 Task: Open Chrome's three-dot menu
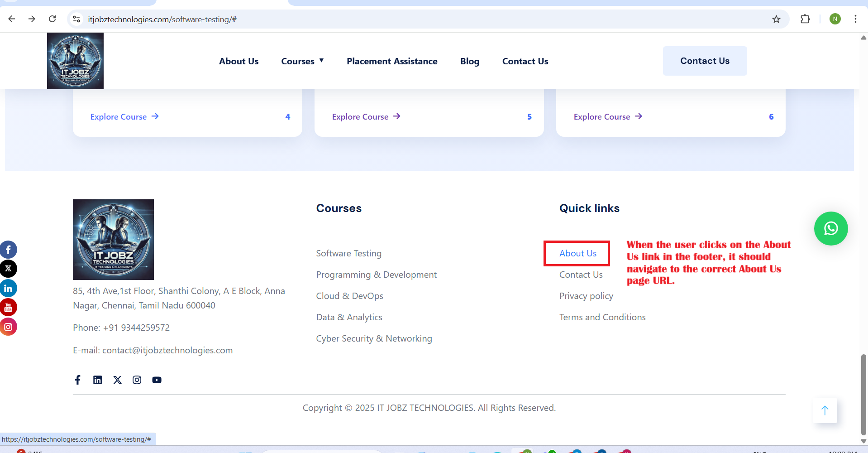pyautogui.click(x=855, y=19)
